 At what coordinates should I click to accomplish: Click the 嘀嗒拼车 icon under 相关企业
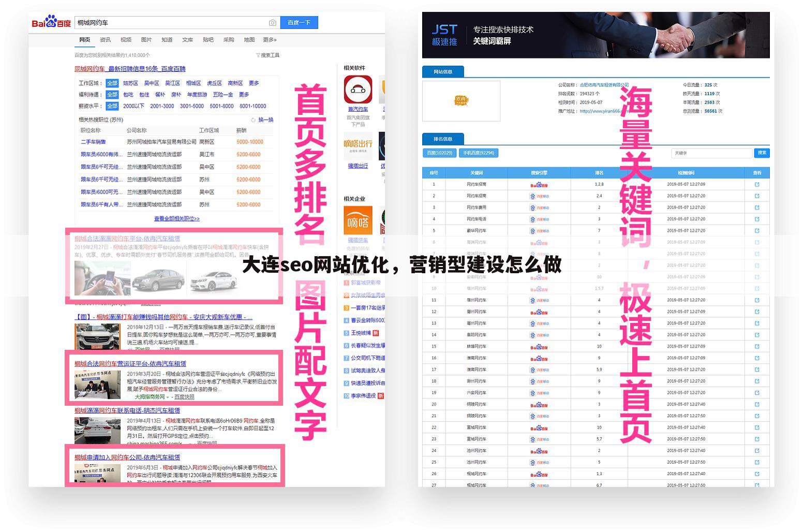click(358, 220)
